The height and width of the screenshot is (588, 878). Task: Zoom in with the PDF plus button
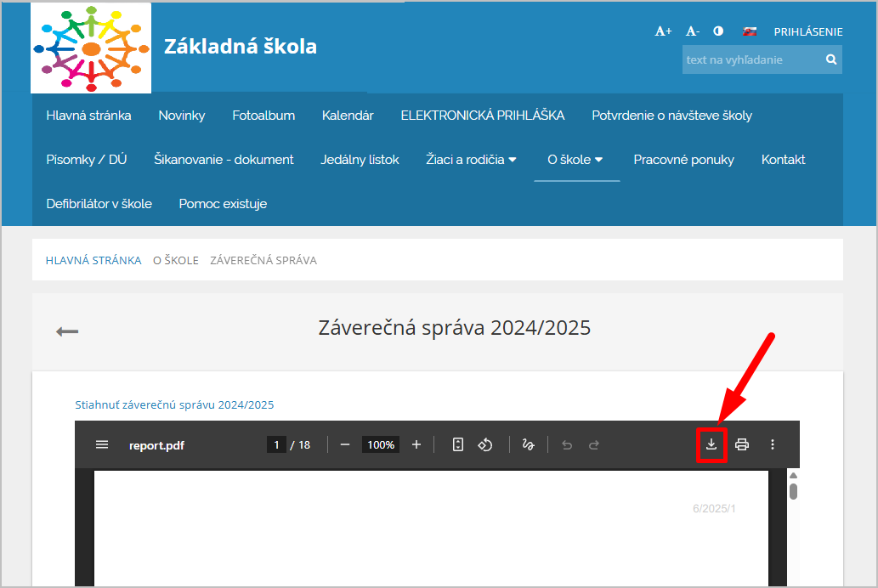click(x=416, y=444)
